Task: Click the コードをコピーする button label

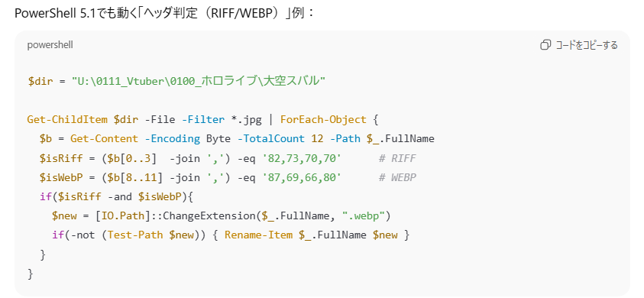Action: point(587,45)
